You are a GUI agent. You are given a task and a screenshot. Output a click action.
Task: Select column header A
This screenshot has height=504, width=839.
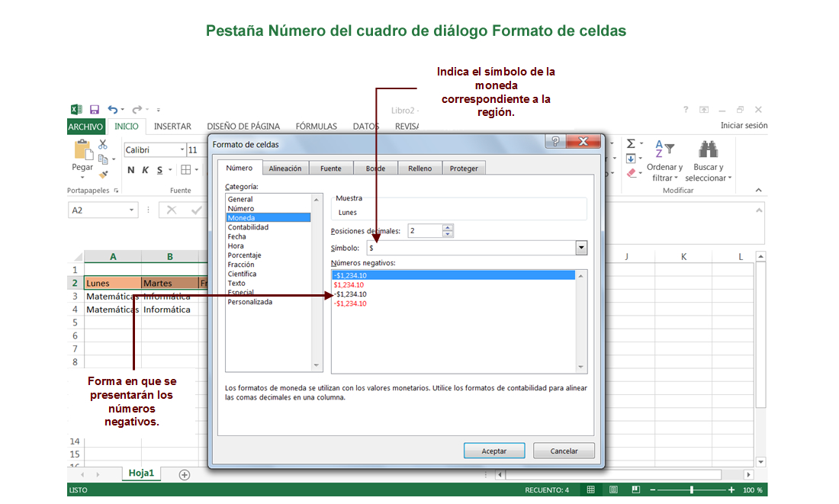(113, 256)
